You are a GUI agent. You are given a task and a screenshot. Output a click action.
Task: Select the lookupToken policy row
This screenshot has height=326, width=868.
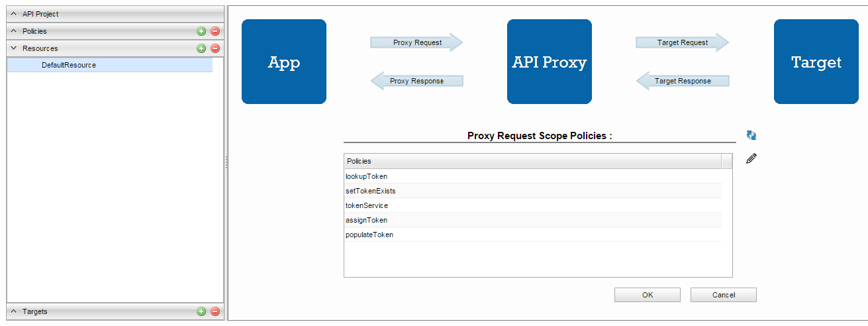click(533, 176)
